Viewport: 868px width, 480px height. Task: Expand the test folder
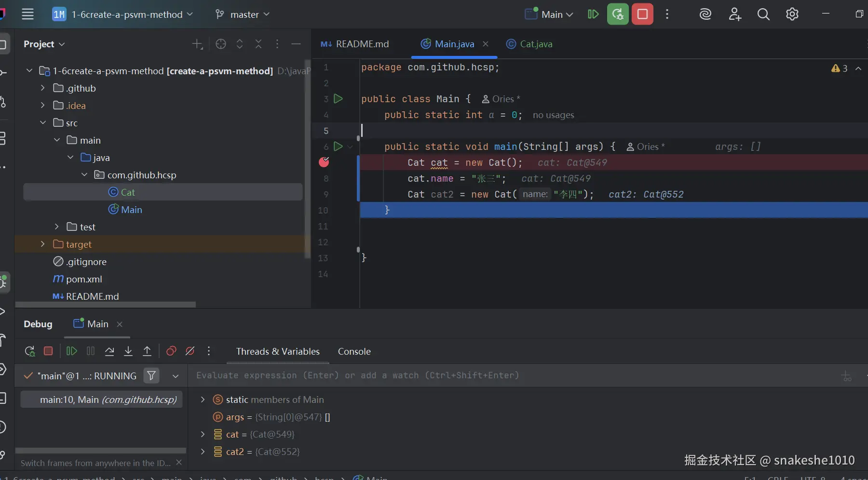point(57,227)
